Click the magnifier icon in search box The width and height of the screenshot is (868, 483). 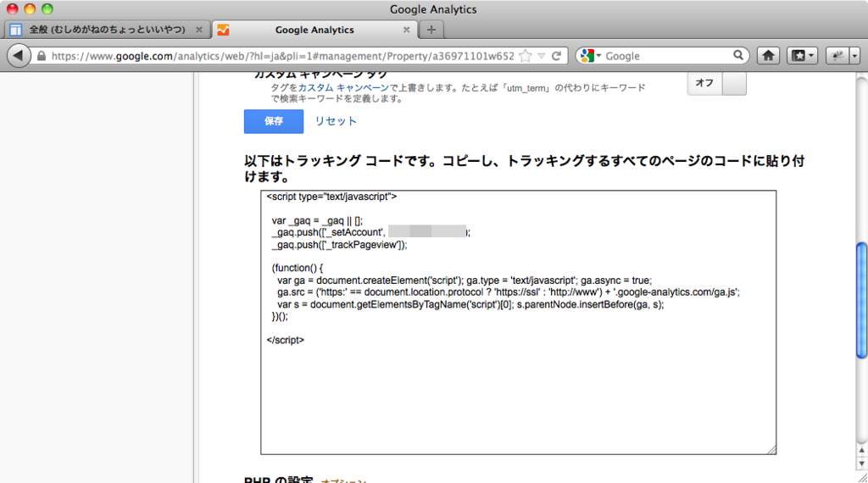738,55
